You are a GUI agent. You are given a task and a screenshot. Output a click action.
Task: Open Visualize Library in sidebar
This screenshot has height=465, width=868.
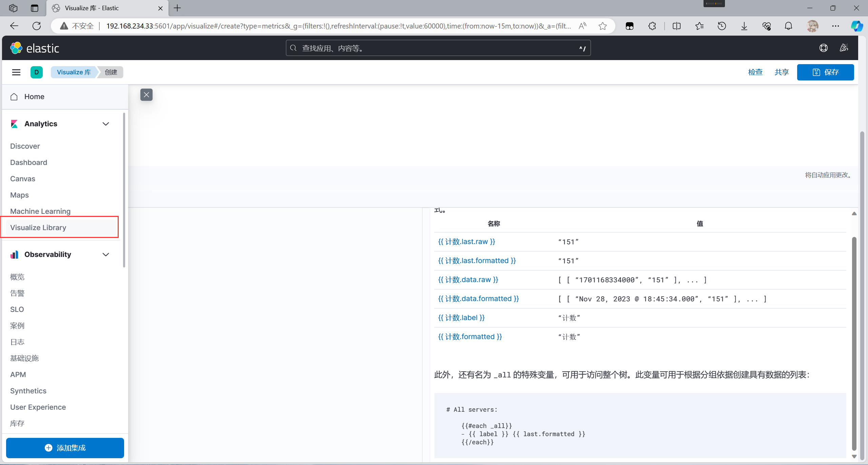38,227
